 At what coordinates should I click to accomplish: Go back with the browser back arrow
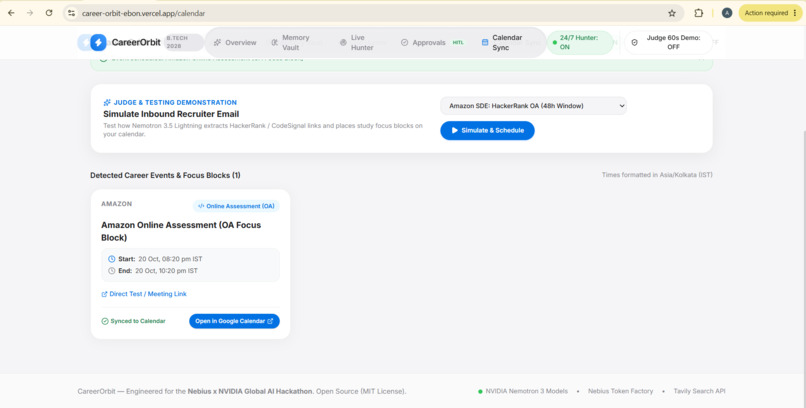(11, 13)
